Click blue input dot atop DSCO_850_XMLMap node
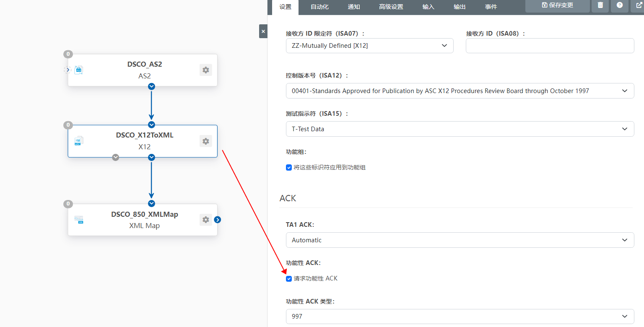The image size is (644, 327). pos(152,204)
